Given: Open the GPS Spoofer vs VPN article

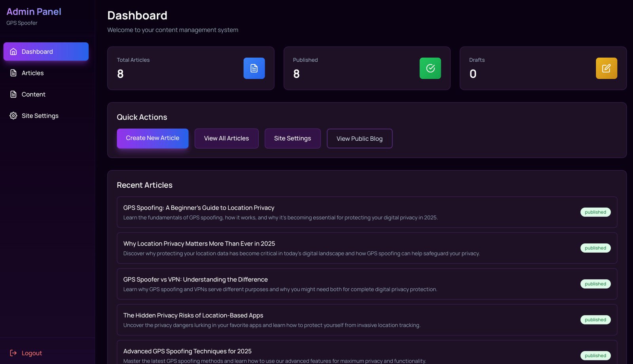Looking at the screenshot, I should click(195, 279).
